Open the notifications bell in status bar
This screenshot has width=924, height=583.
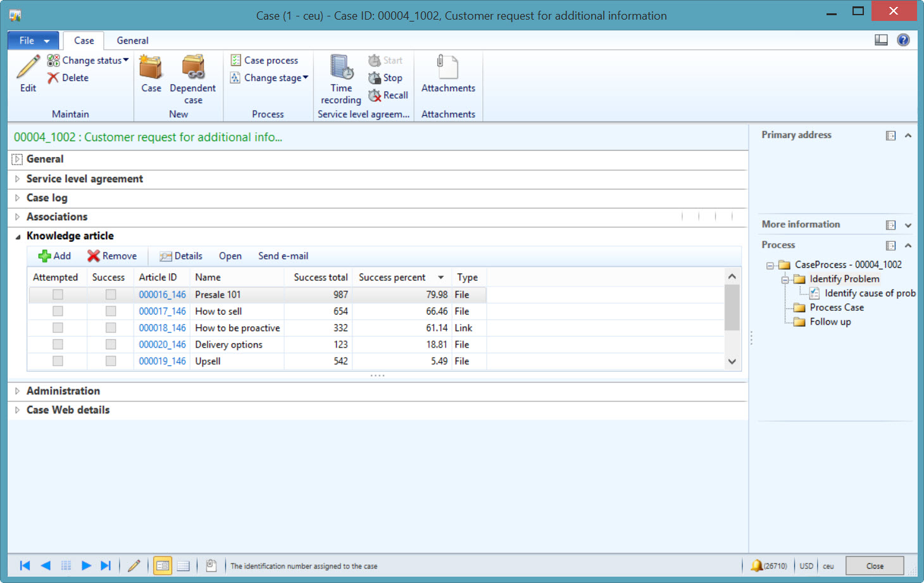756,566
